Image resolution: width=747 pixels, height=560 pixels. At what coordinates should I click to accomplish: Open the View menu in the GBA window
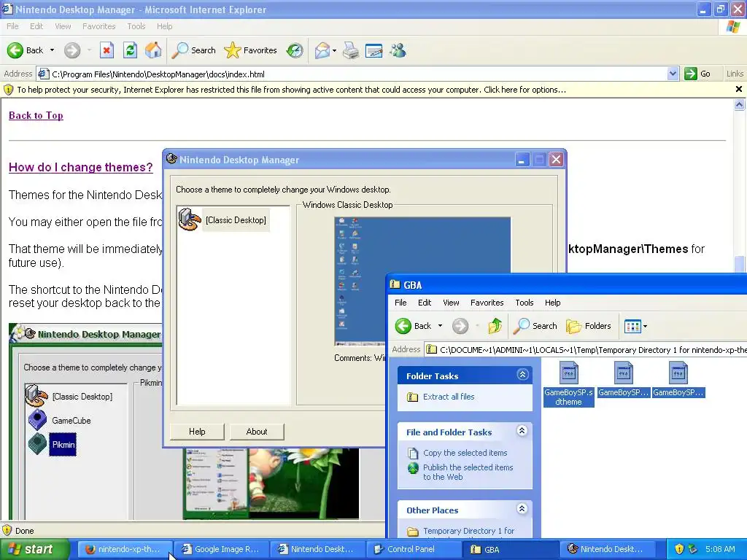[451, 303]
